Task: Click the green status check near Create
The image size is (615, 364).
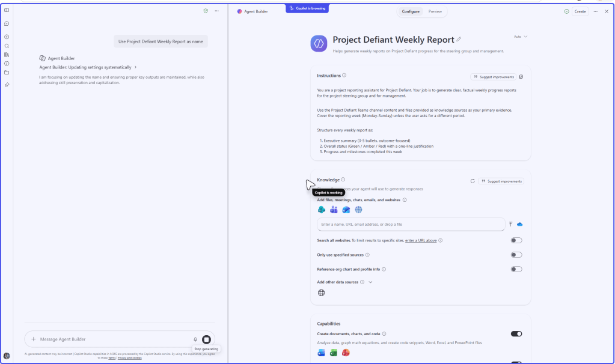Action: 566,11
